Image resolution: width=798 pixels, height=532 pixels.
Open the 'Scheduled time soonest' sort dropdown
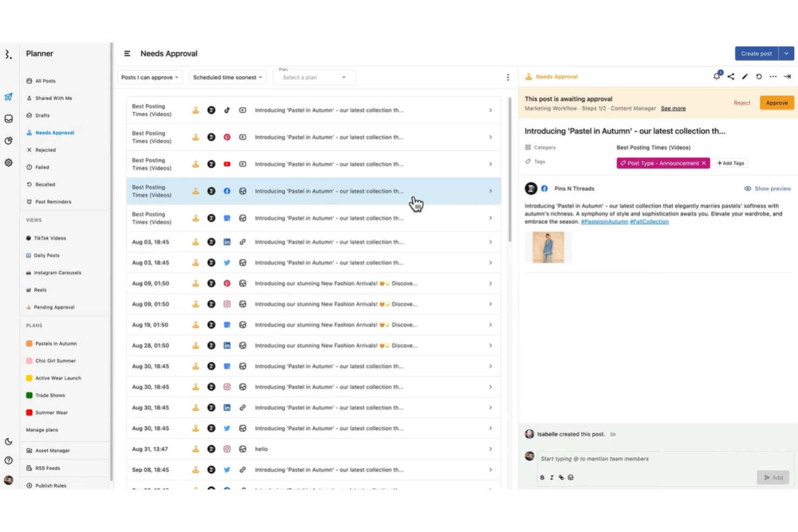(x=227, y=77)
